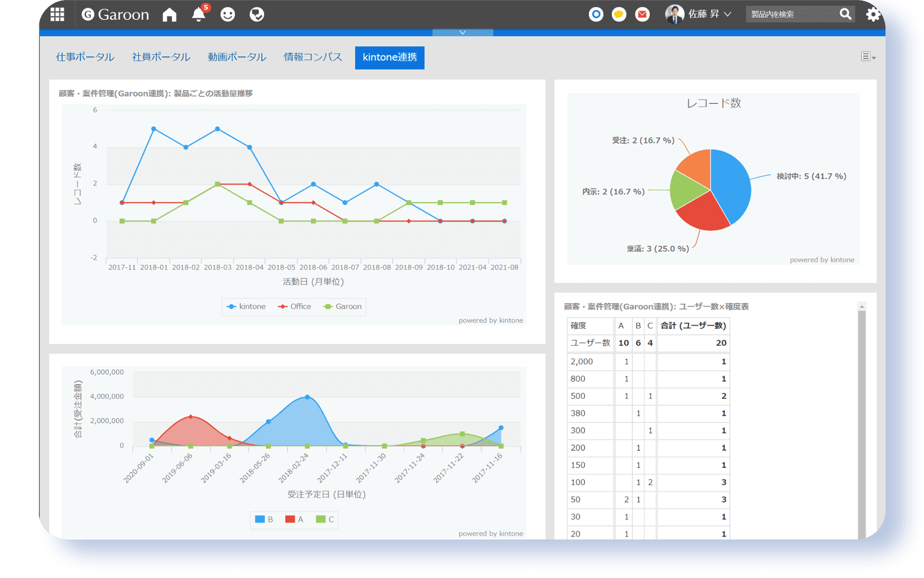Viewport: 924px width, 578px height.
Task: Expand the header collapse chevron
Action: (x=462, y=32)
